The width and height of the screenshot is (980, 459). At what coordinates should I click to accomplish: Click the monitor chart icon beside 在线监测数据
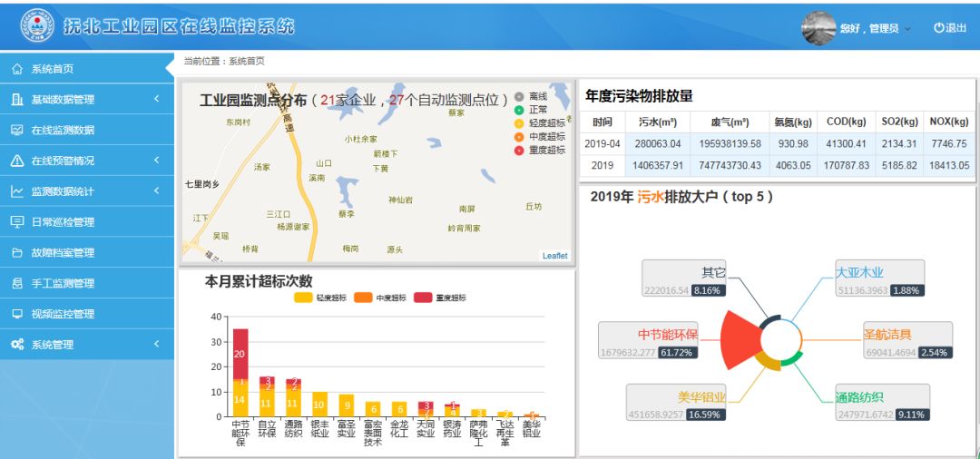point(17,131)
